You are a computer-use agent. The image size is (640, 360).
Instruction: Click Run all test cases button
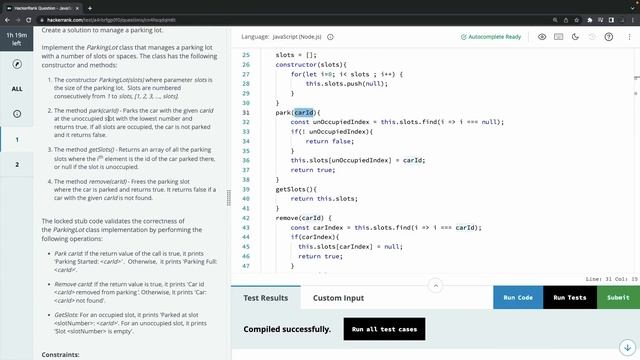[x=384, y=329]
